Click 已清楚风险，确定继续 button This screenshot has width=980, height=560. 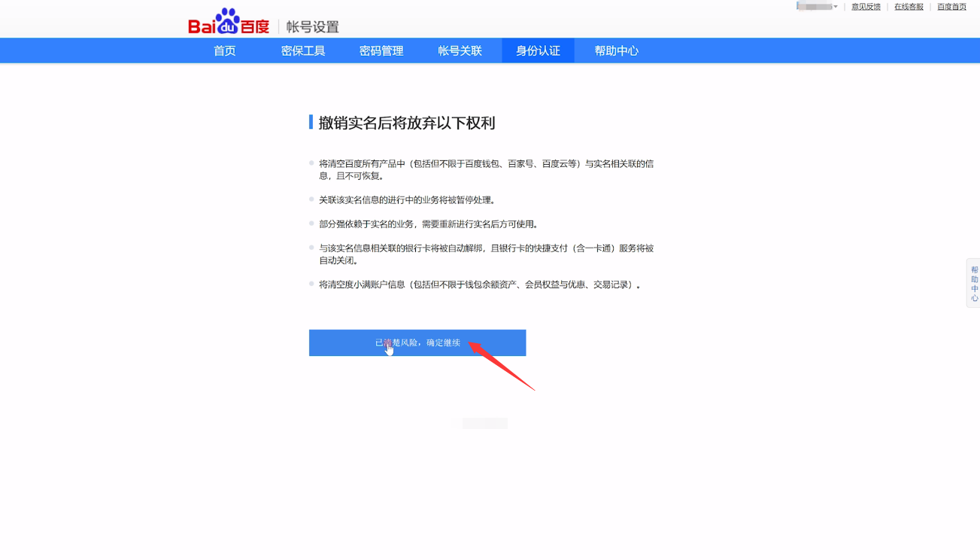[417, 342]
